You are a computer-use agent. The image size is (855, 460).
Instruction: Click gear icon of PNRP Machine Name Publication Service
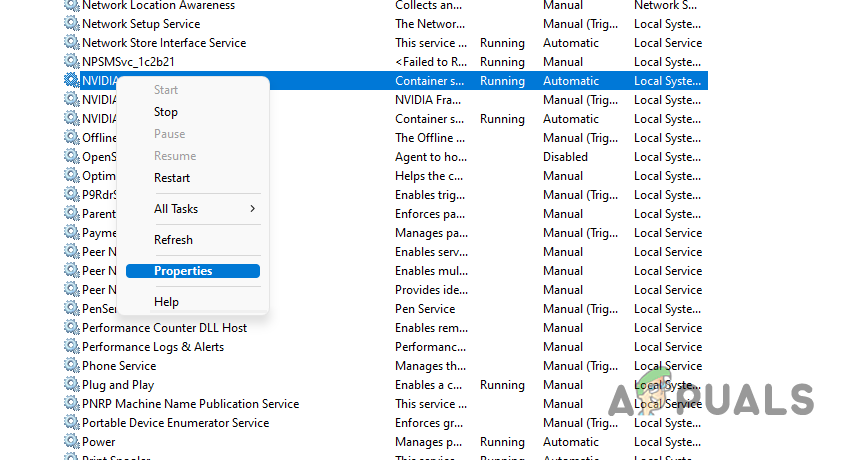[71, 404]
